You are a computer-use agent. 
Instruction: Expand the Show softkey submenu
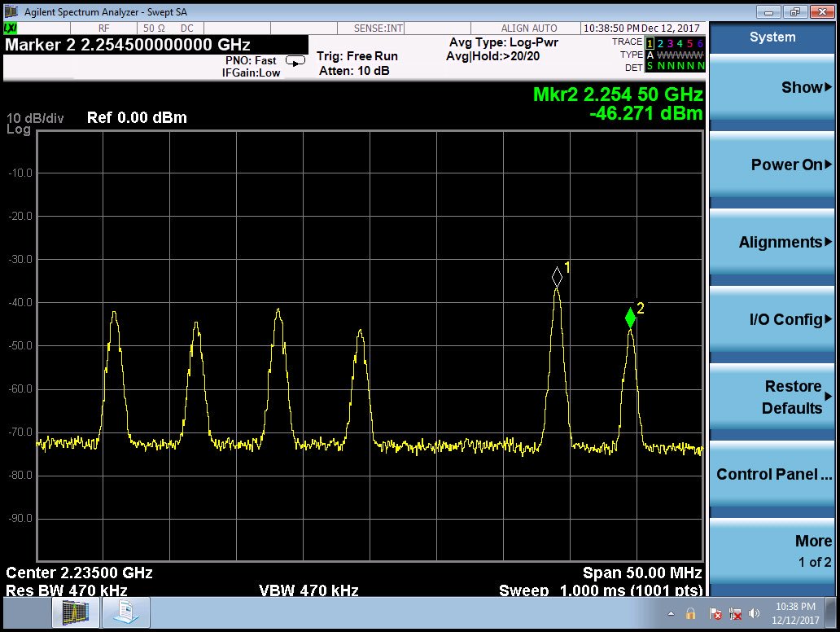pos(772,87)
